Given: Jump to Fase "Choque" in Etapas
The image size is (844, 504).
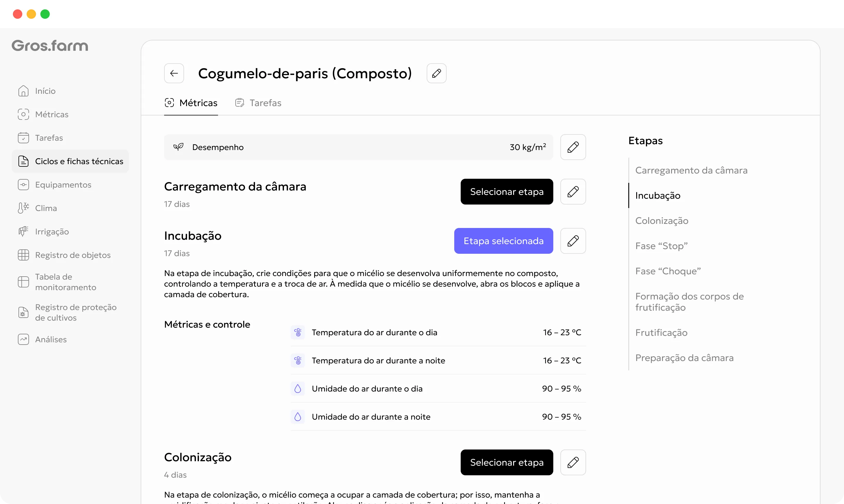Looking at the screenshot, I should 668,271.
